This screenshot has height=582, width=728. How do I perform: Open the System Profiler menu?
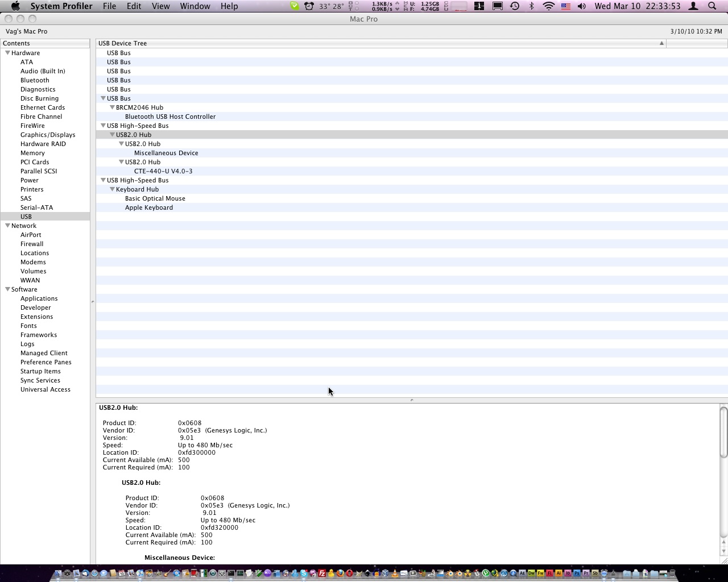(x=61, y=6)
